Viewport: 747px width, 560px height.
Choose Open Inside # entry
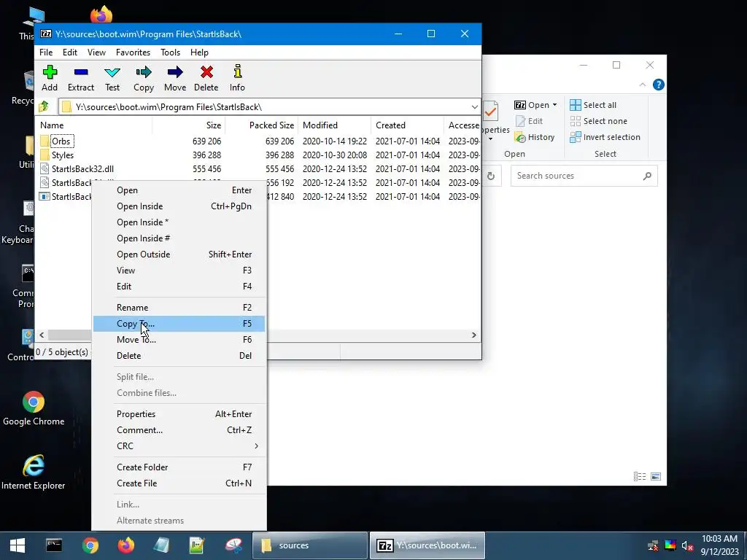(x=179, y=238)
